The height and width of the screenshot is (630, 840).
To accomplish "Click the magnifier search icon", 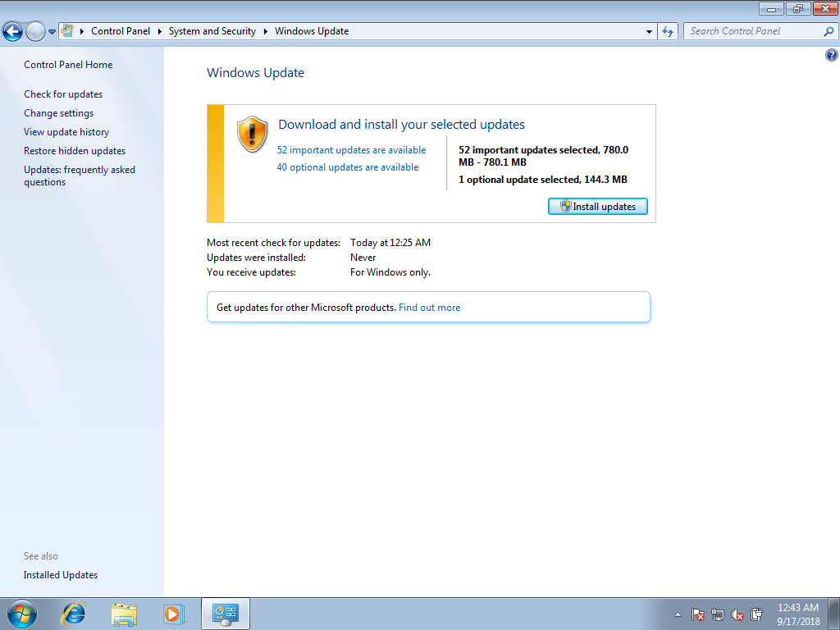I will point(829,31).
